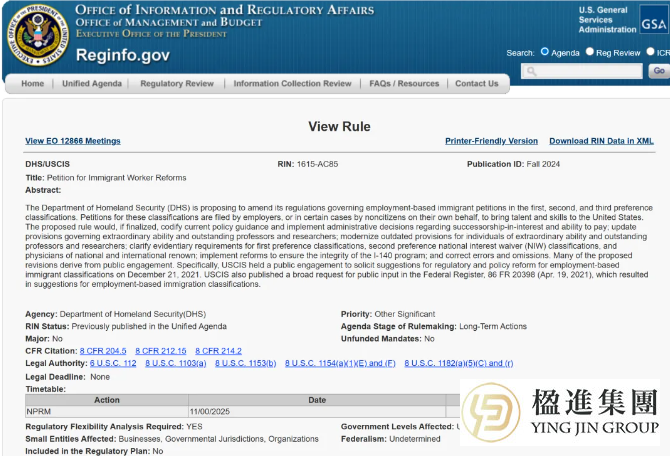Image resolution: width=670 pixels, height=456 pixels.
Task: Open the 8 U.S.C. 1103(a) link
Action: click(176, 363)
